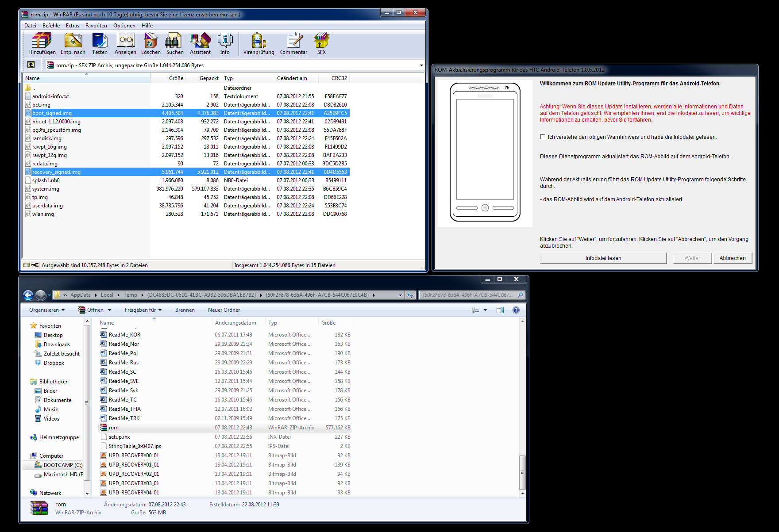
Task: Select setup.inx file in Explorer
Action: (225, 437)
